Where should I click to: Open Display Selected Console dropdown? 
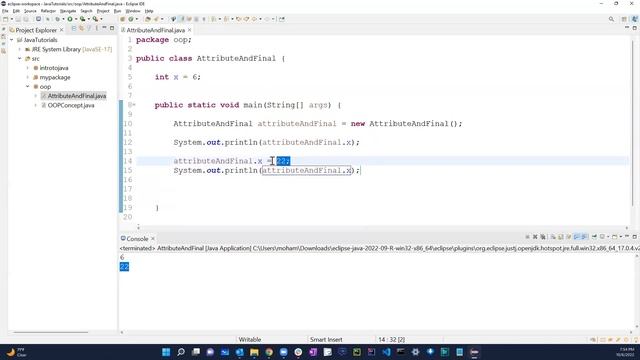pyautogui.click(x=608, y=237)
